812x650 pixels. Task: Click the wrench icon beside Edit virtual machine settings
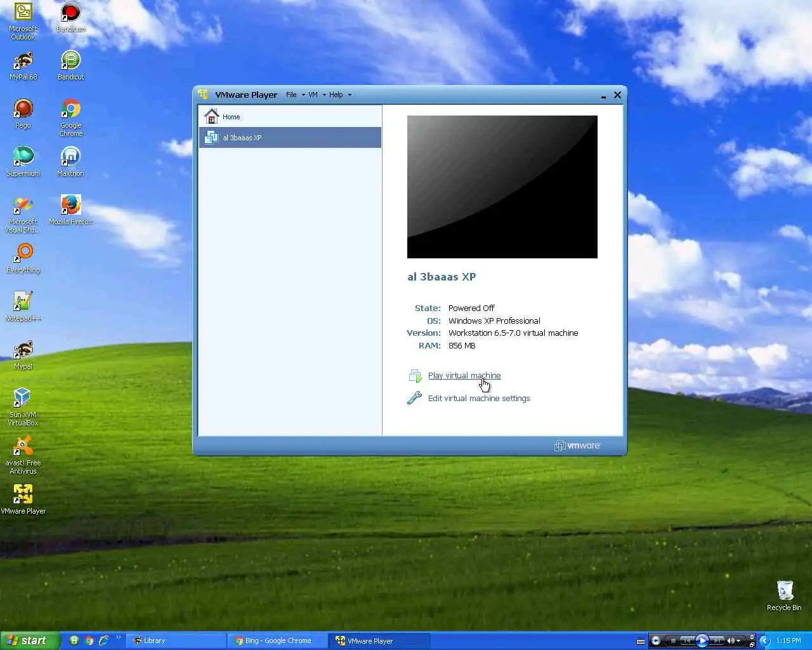point(414,398)
